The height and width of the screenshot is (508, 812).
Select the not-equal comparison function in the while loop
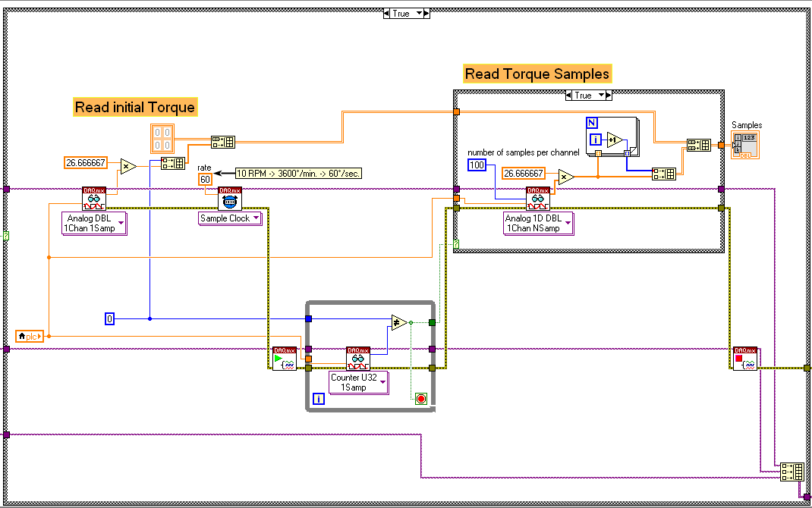(399, 323)
